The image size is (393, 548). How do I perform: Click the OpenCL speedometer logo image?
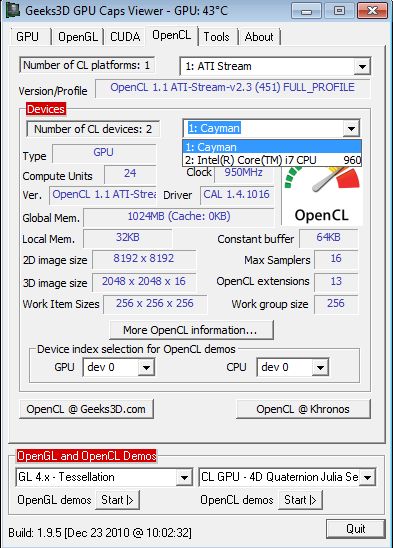pyautogui.click(x=322, y=195)
